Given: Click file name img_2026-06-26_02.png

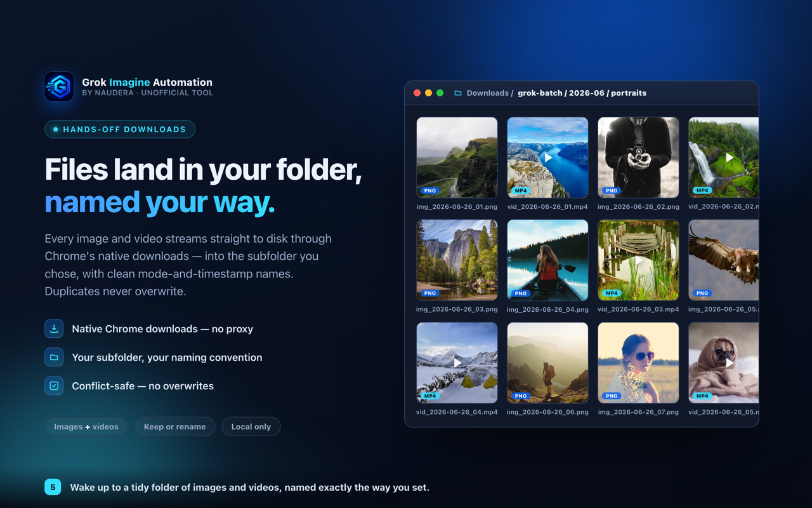Looking at the screenshot, I should pyautogui.click(x=638, y=207).
